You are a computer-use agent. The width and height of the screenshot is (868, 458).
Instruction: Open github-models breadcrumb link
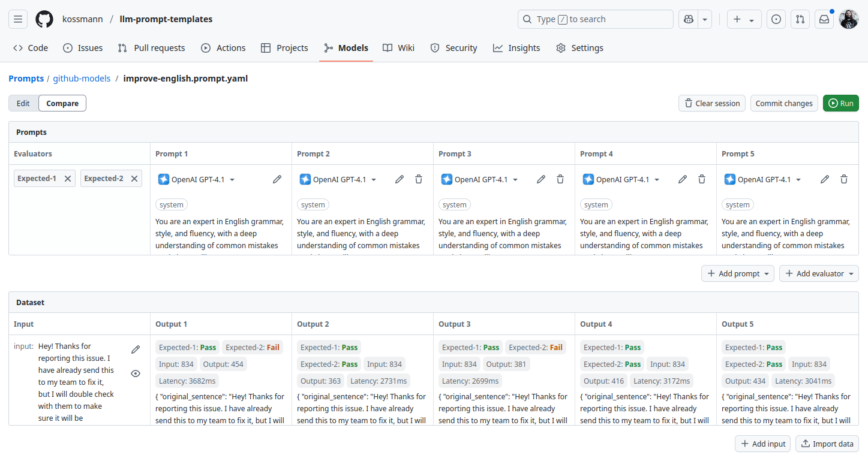click(x=82, y=79)
